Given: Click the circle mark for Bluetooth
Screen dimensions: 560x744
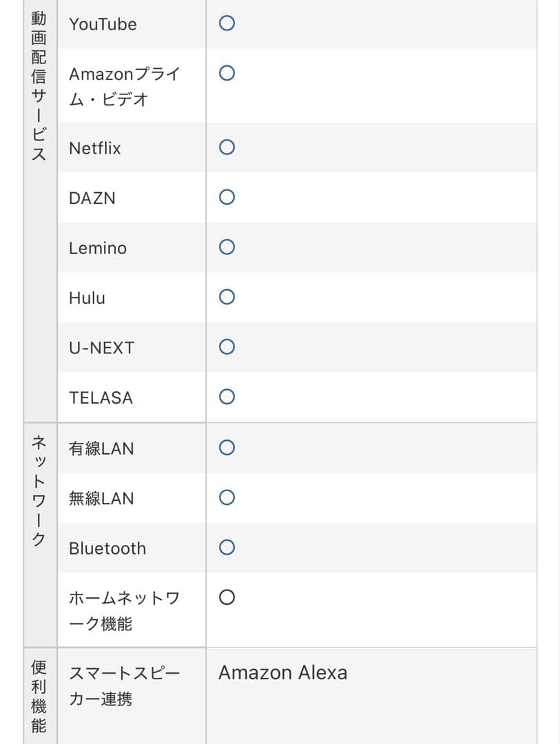Looking at the screenshot, I should pos(227,548).
